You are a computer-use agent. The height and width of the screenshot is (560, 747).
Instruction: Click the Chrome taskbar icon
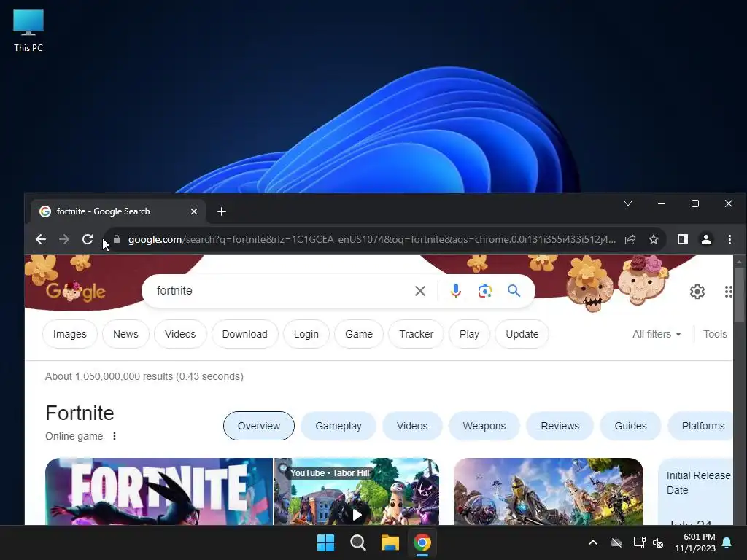pyautogui.click(x=422, y=542)
